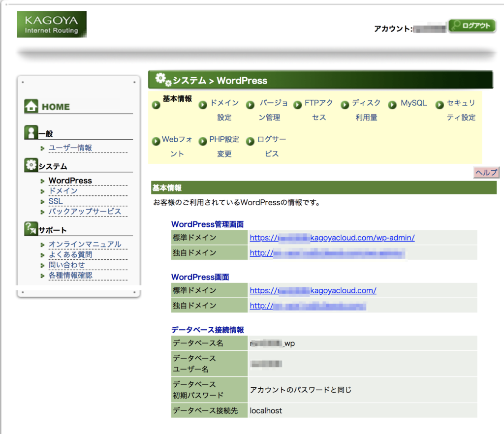Open the kagoyacloud.com/wp-admin/ standard domain link
This screenshot has height=434, width=504.
[x=332, y=238]
